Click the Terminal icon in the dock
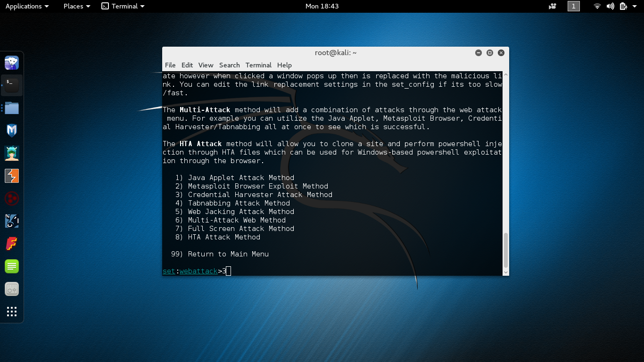 [x=12, y=85]
